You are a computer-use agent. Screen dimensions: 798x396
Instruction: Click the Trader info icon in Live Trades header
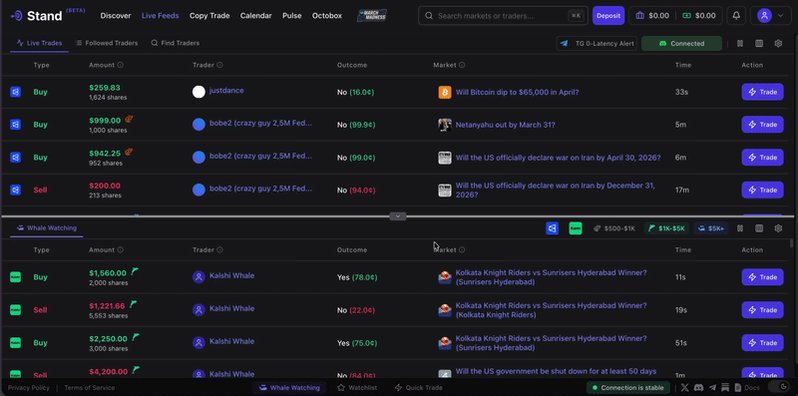coord(220,65)
